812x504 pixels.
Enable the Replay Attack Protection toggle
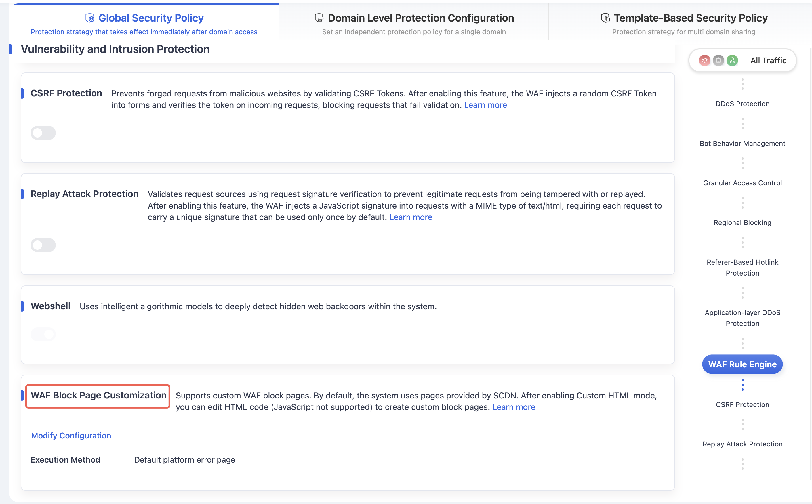[43, 245]
